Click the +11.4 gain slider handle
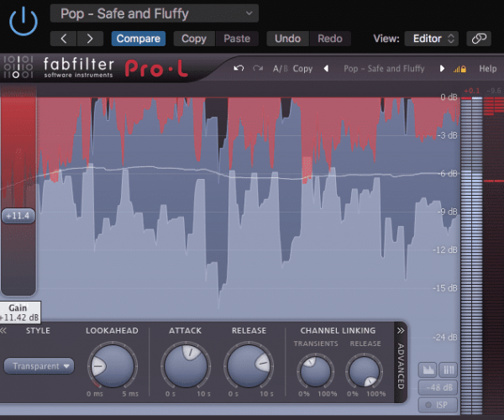Image resolution: width=504 pixels, height=420 pixels. click(18, 216)
